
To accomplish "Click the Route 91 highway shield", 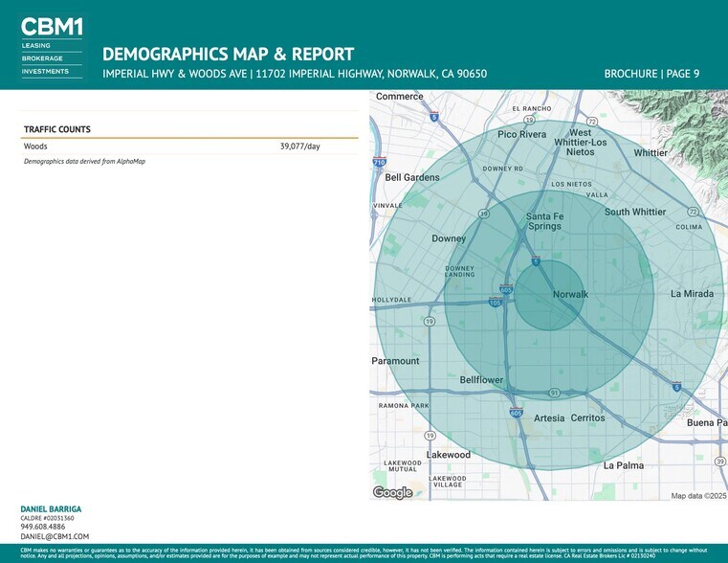I will [x=554, y=393].
